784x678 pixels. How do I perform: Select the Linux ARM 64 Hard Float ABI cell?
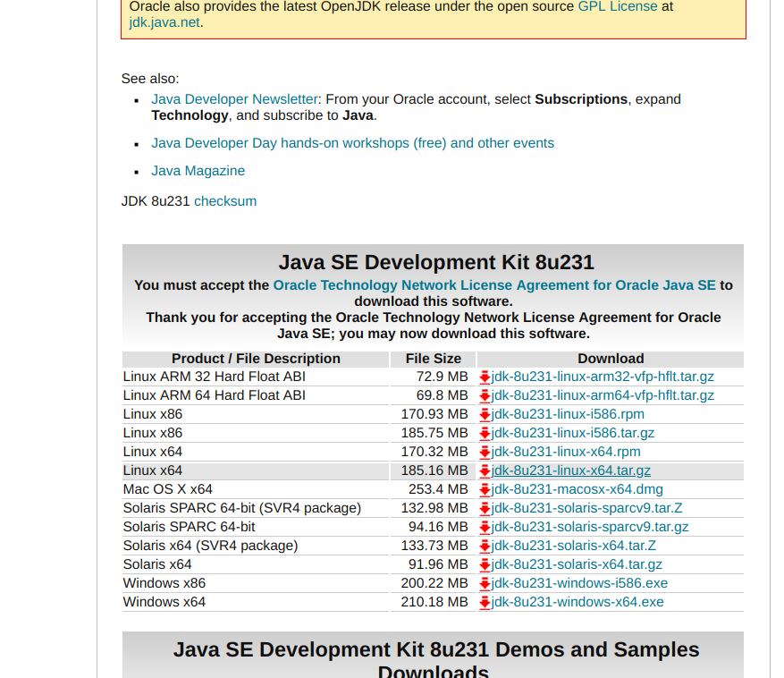(256, 395)
